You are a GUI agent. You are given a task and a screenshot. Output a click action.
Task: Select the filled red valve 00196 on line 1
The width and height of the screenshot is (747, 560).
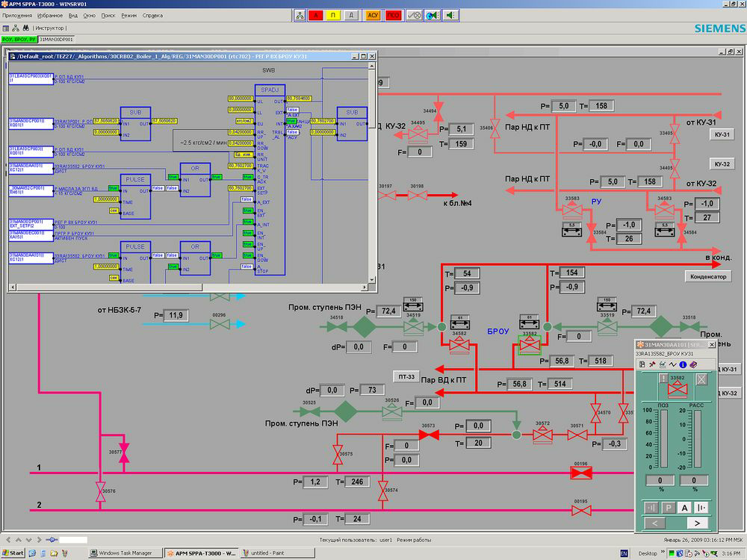pyautogui.click(x=581, y=473)
